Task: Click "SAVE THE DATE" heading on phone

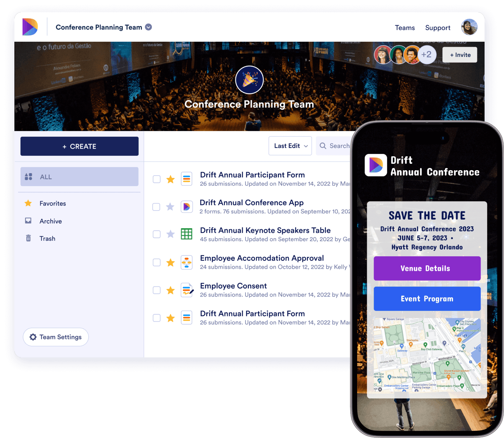Action: (427, 216)
